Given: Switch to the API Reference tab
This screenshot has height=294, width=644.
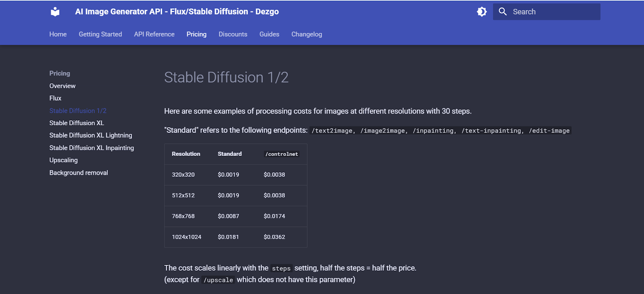Looking at the screenshot, I should click(x=154, y=34).
